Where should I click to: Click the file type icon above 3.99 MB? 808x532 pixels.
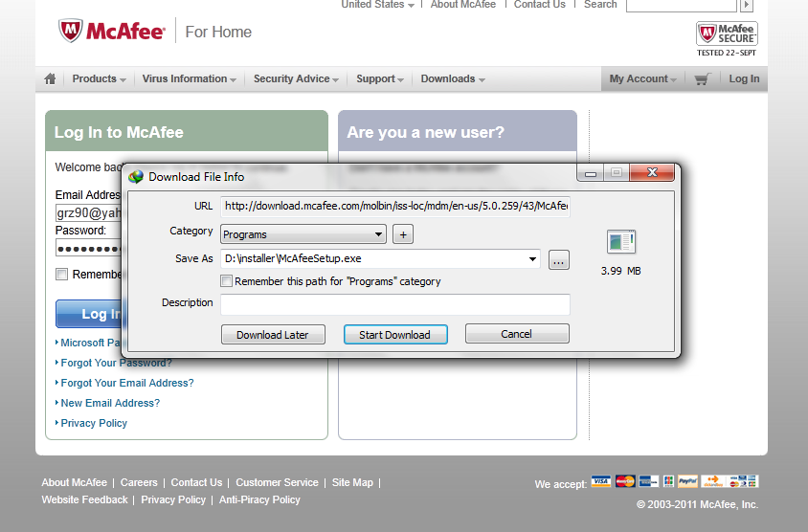point(621,241)
